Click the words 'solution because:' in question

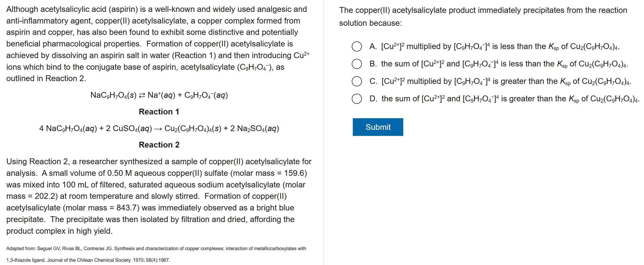370,23
